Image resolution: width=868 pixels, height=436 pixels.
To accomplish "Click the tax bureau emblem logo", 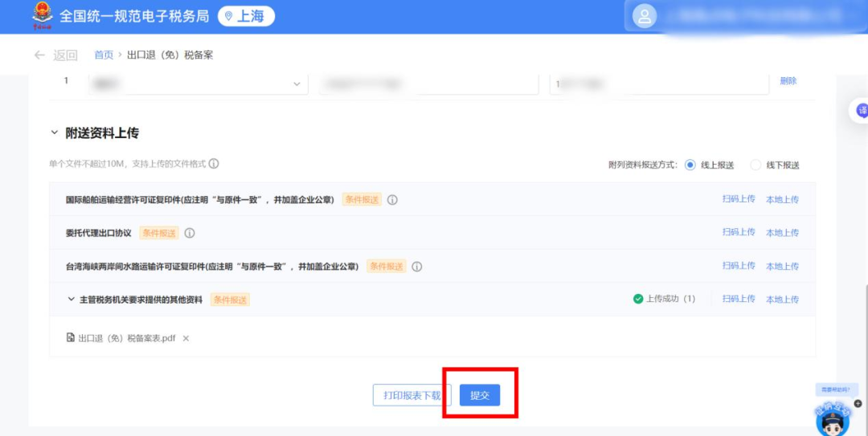I will [x=40, y=16].
